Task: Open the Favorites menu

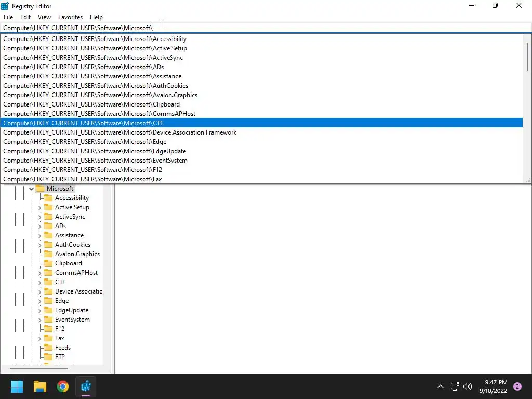Action: click(x=70, y=17)
